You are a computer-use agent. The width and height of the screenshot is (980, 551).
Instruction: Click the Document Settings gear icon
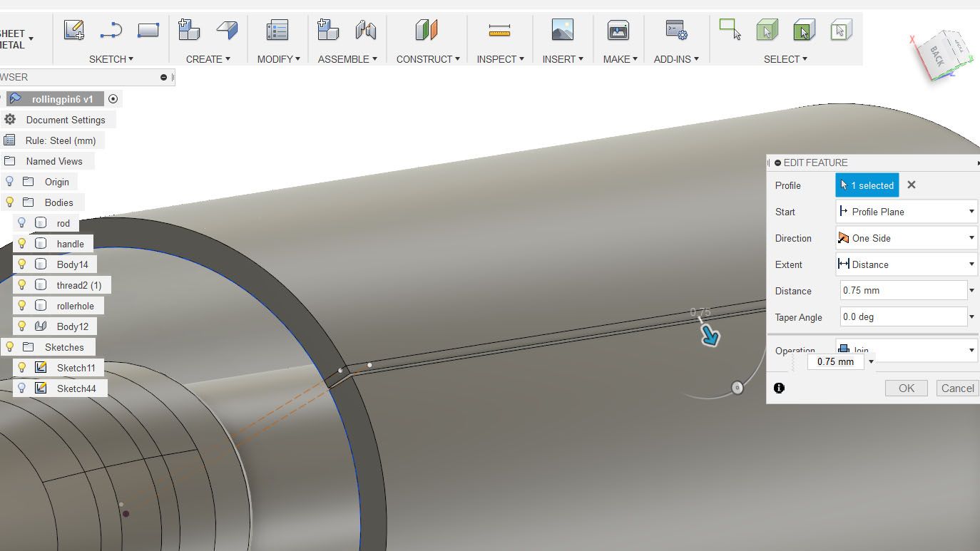pyautogui.click(x=10, y=120)
